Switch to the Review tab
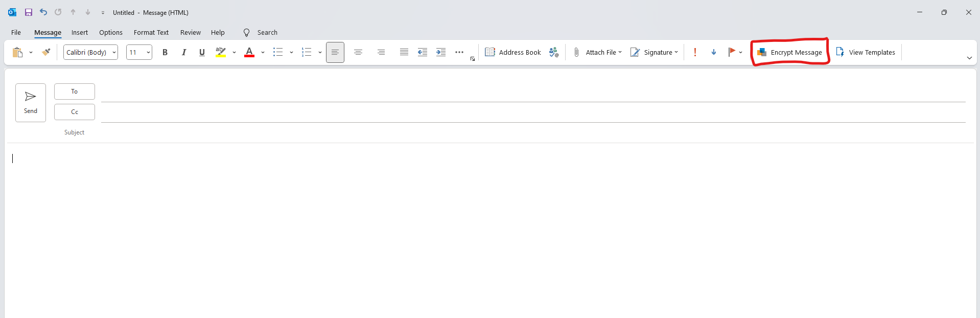This screenshot has width=980, height=318. pos(191,32)
